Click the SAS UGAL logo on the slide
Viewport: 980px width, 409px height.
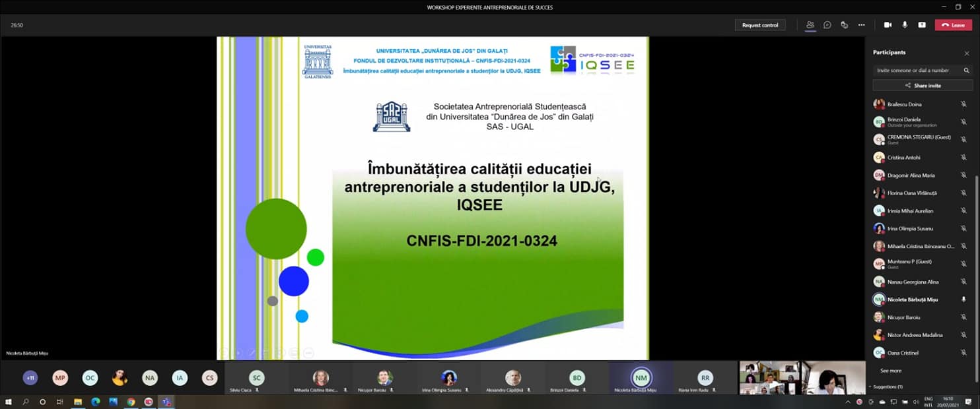coord(392,116)
